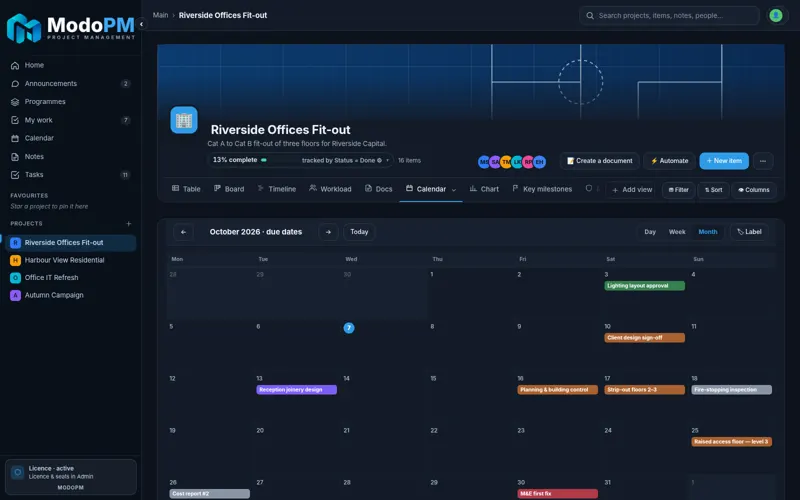Switch to the Docs tab
Image resolution: width=800 pixels, height=500 pixels.
379,189
